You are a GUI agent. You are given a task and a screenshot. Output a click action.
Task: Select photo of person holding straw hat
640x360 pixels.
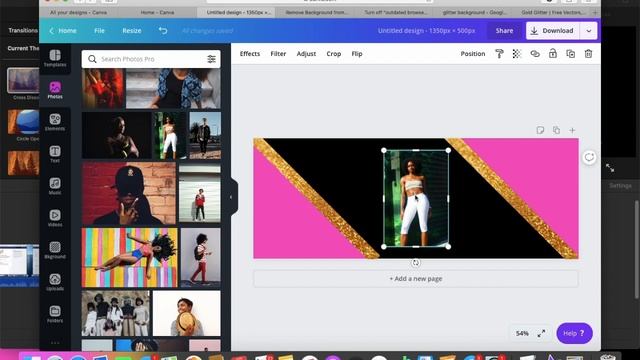click(187, 313)
